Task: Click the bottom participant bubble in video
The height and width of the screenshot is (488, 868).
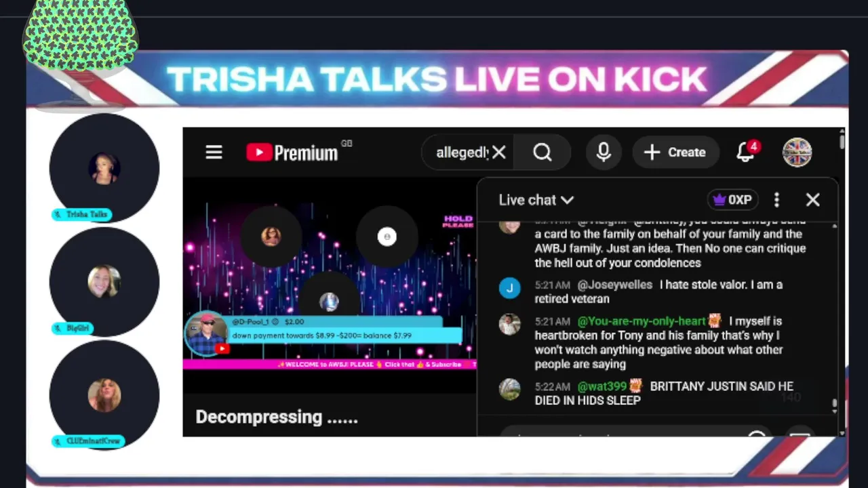Action: pyautogui.click(x=330, y=302)
